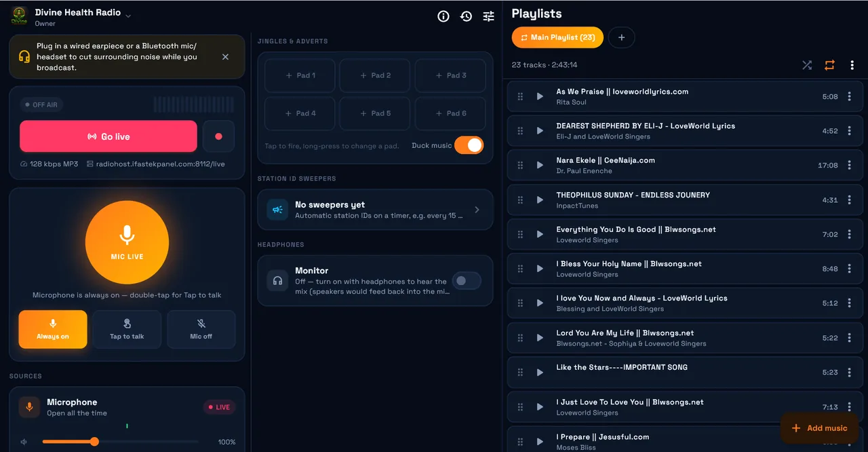
Task: Open options for Like the Stars track
Action: (849, 372)
